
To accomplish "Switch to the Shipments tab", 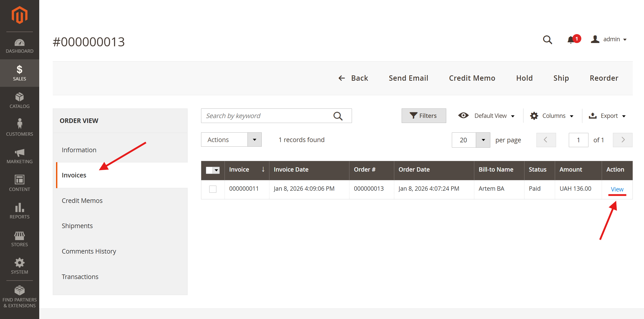I will 77,226.
